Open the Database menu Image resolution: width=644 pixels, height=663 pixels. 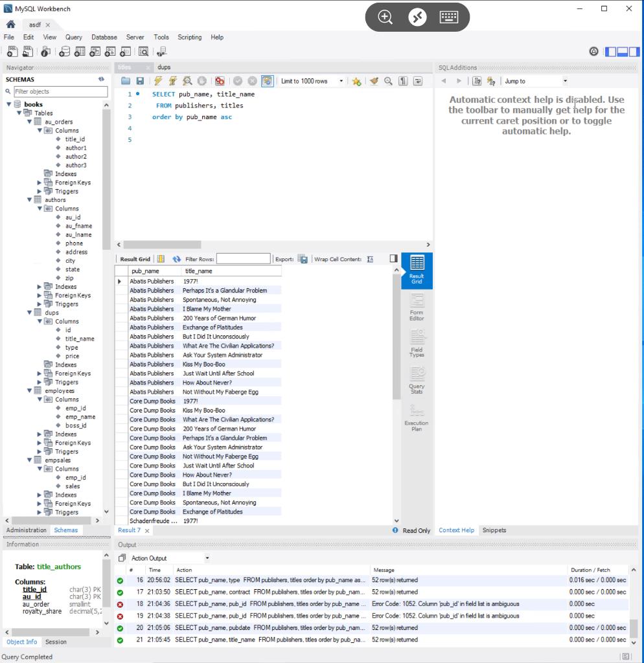[x=104, y=37]
